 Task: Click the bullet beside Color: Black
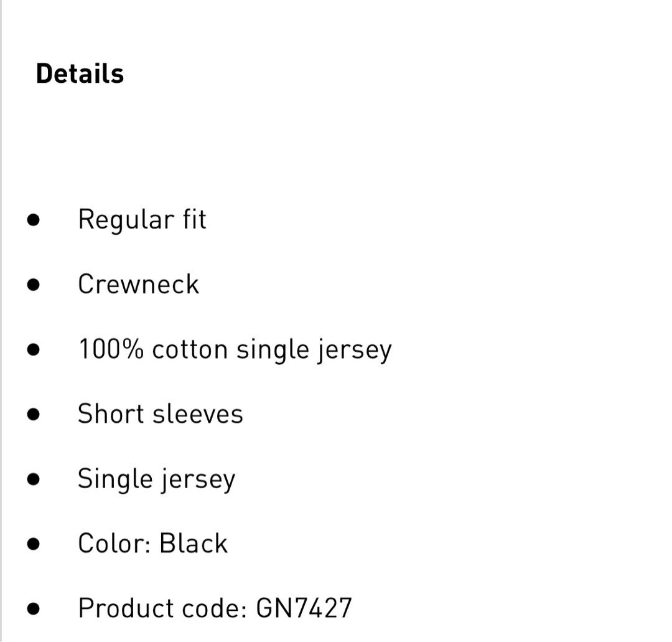click(x=34, y=544)
